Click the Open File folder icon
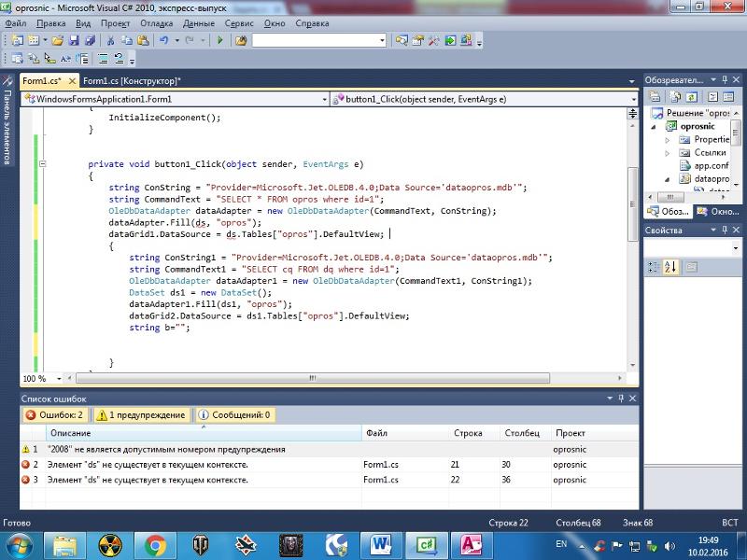Screen dimensions: 747x560 tap(58, 41)
